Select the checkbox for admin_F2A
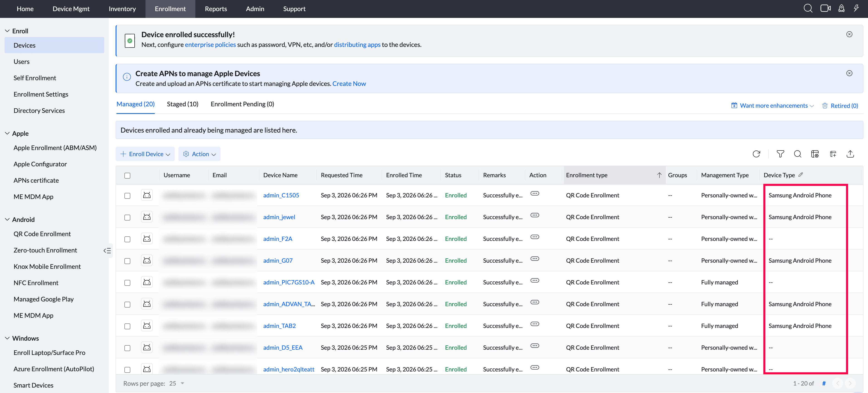This screenshot has height=393, width=868. (127, 239)
